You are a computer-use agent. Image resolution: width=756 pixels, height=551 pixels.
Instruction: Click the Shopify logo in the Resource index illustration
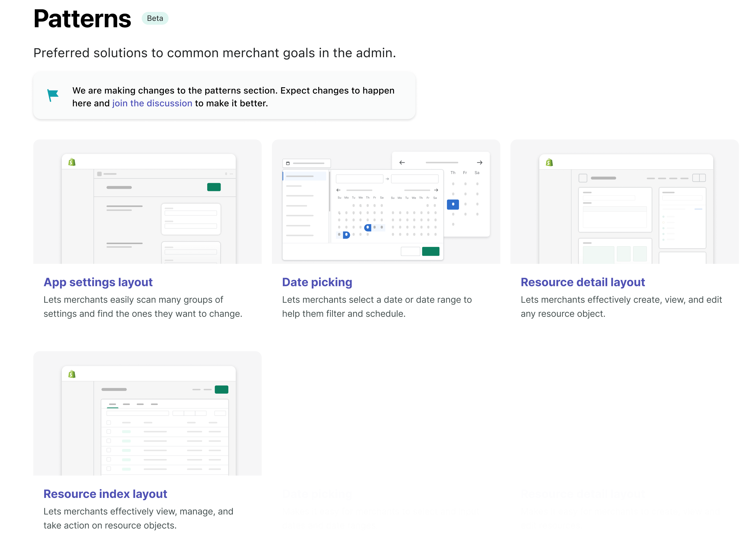[72, 374]
